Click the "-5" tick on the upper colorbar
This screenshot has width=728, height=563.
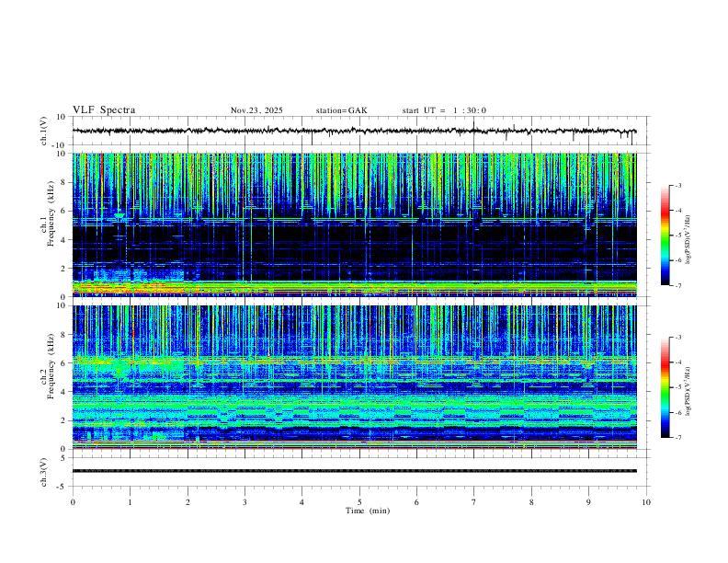(x=677, y=236)
